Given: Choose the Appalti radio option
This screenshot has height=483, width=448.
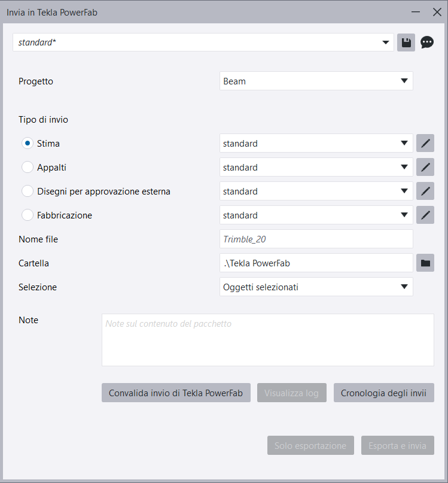Looking at the screenshot, I should tap(28, 168).
